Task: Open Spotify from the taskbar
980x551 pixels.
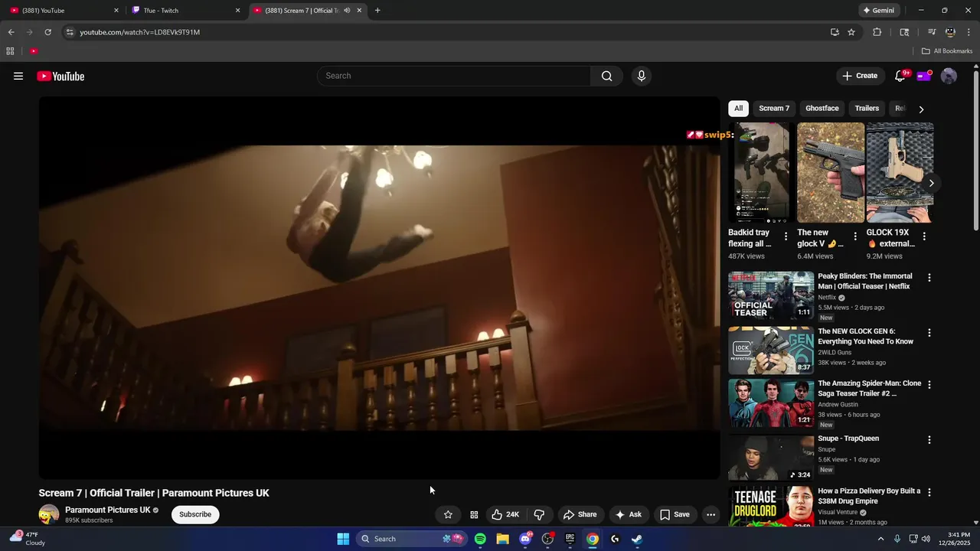Action: [x=480, y=539]
